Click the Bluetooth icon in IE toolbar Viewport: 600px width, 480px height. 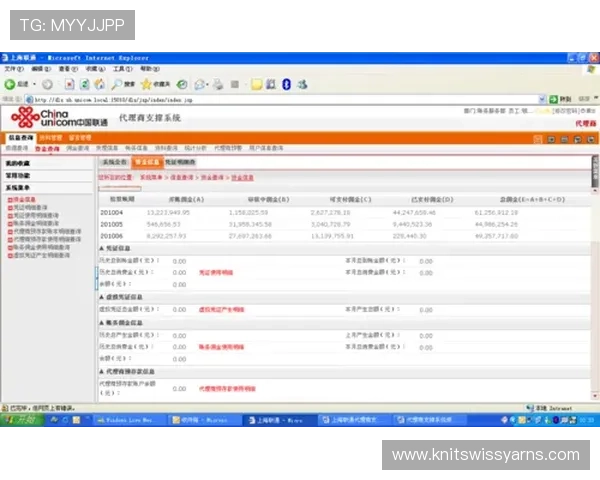[x=286, y=85]
